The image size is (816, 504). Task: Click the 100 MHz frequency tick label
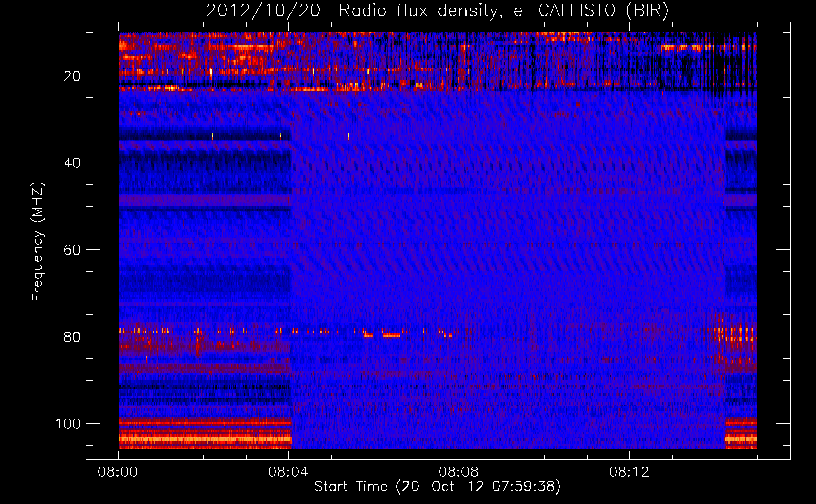tap(68, 424)
